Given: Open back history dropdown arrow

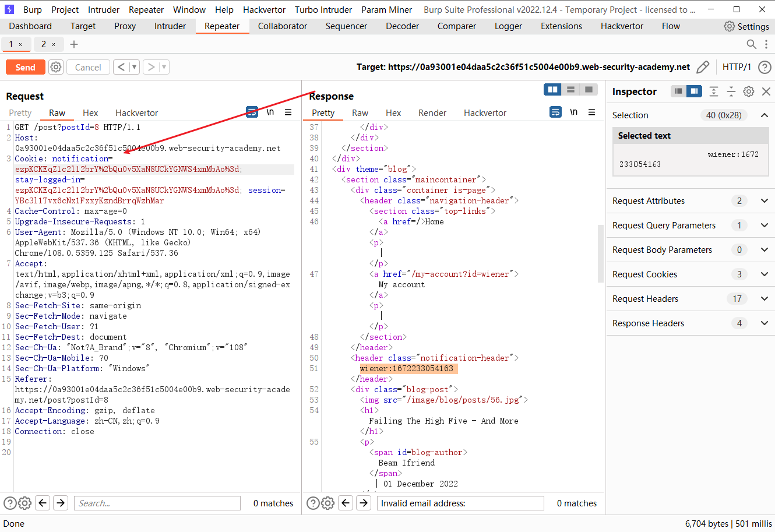Looking at the screenshot, I should click(x=134, y=67).
